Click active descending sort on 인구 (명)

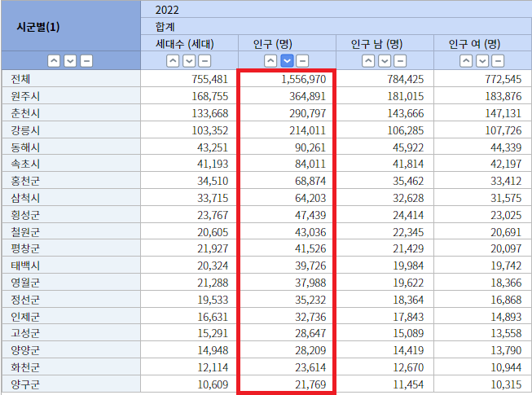point(287,61)
